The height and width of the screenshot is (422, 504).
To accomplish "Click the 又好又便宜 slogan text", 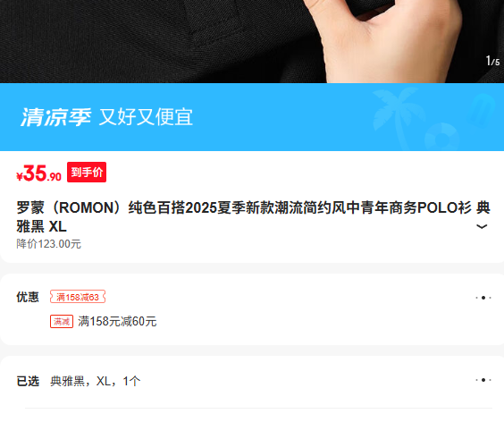I will [x=146, y=117].
